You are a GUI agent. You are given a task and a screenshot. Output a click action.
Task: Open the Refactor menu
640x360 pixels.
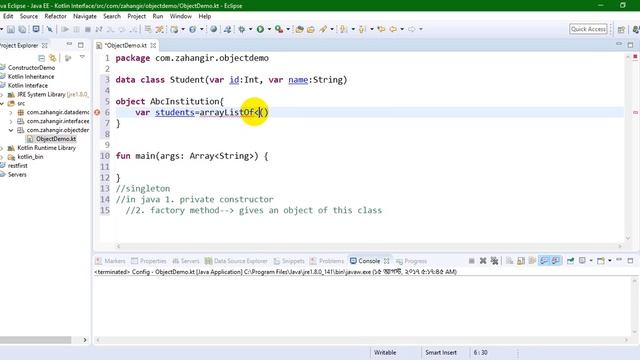(55, 16)
